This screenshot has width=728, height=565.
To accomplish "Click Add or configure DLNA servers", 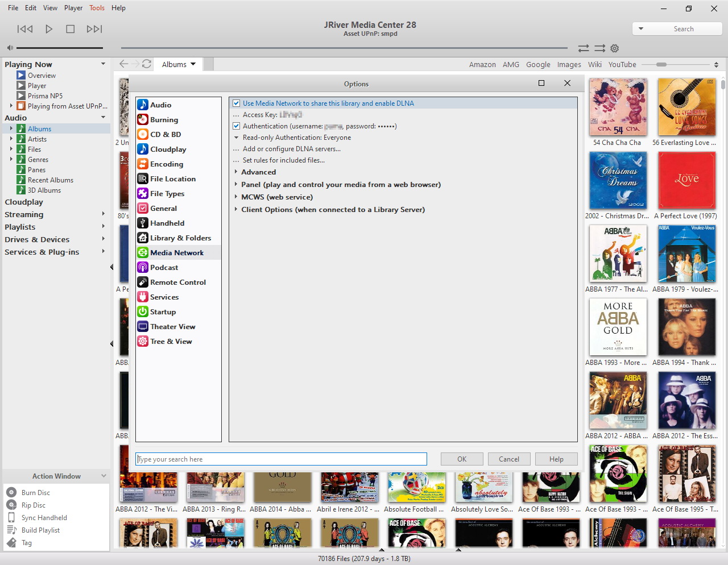I will 291,149.
